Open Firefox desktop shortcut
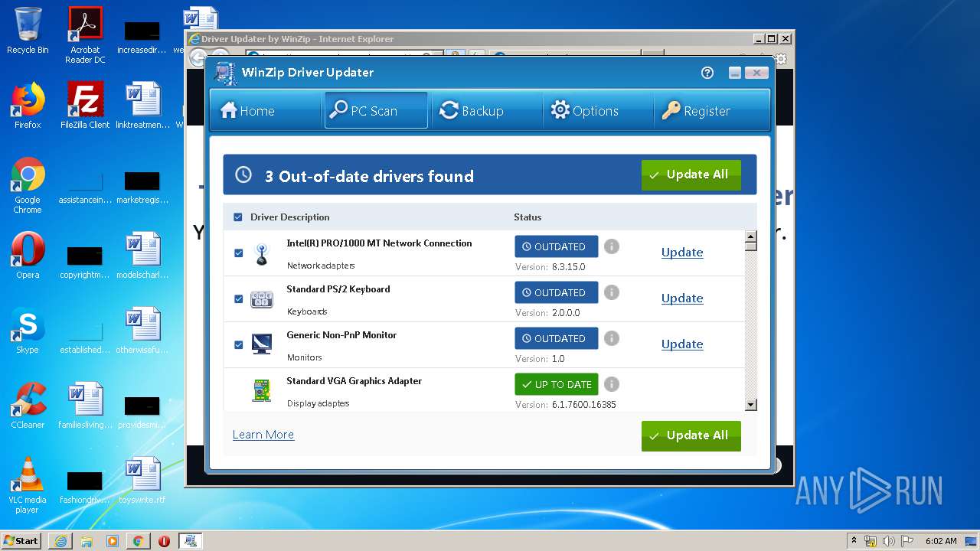Viewport: 980px width, 551px height. click(x=28, y=106)
